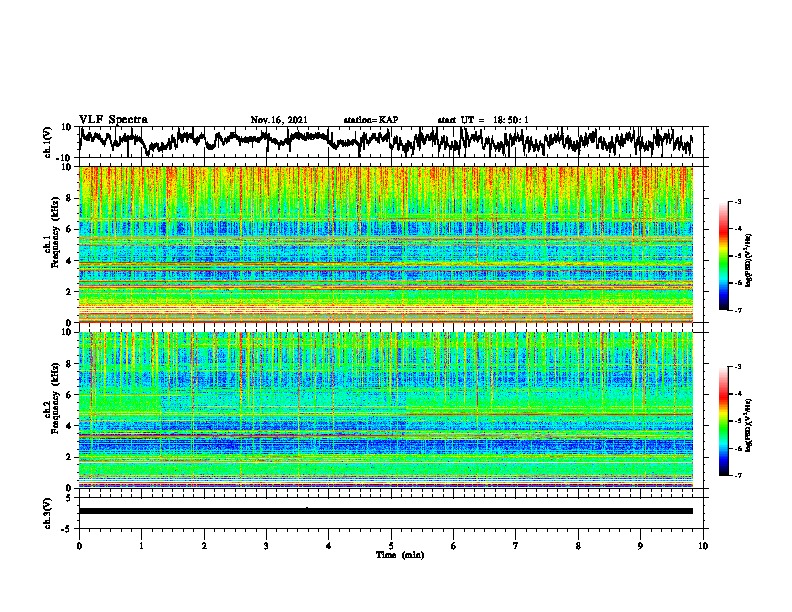Click the ch.2 'Frequency (kHz)' axis label
The height and width of the screenshot is (612, 792).
pyautogui.click(x=55, y=398)
